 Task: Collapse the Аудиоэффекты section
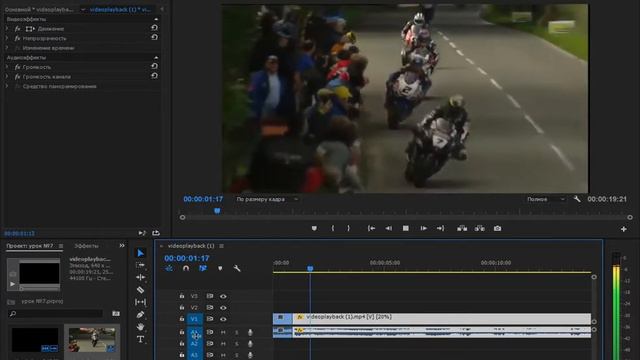point(156,58)
